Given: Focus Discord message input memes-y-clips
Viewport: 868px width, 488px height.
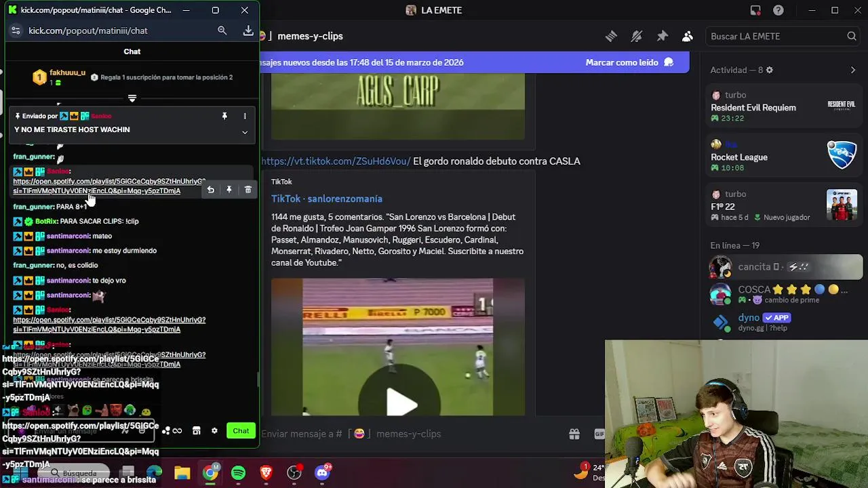Looking at the screenshot, I should 414,434.
